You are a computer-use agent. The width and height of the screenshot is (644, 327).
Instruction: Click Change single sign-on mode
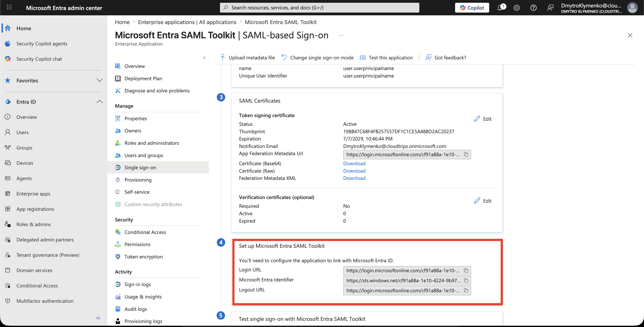[x=318, y=57]
